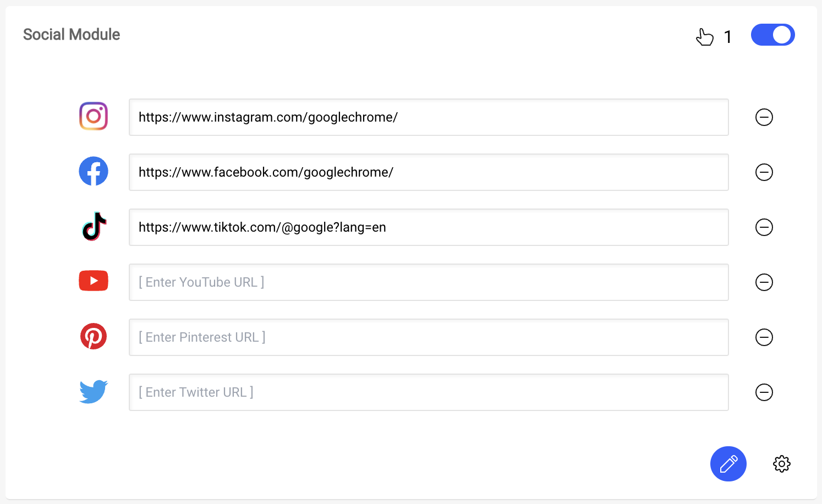Remove the YouTube URL row

[764, 282]
